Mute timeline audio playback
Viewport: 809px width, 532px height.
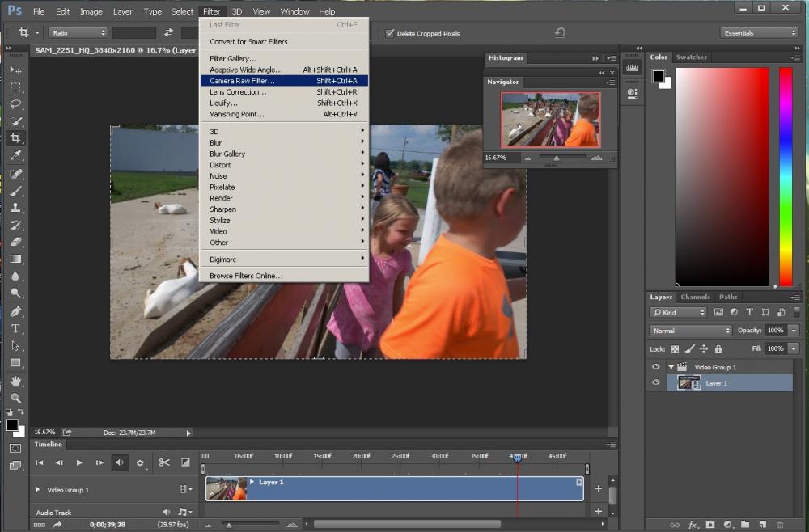(x=120, y=462)
